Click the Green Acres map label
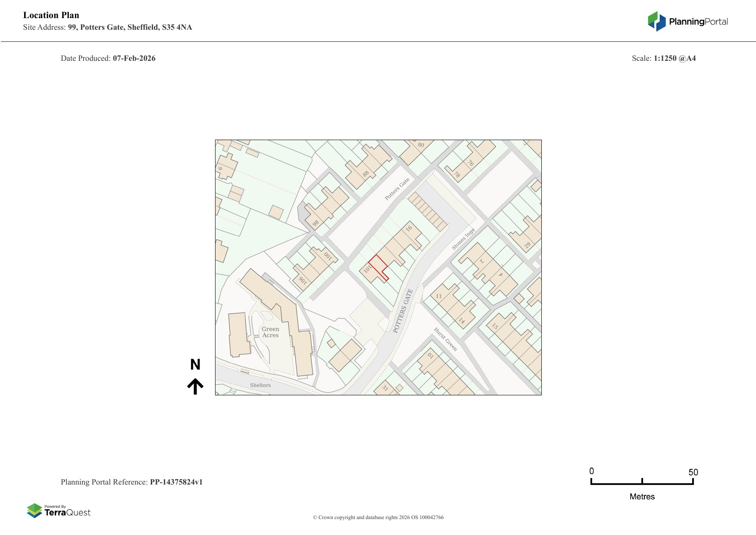Image resolution: width=756 pixels, height=535 pixels. [270, 332]
